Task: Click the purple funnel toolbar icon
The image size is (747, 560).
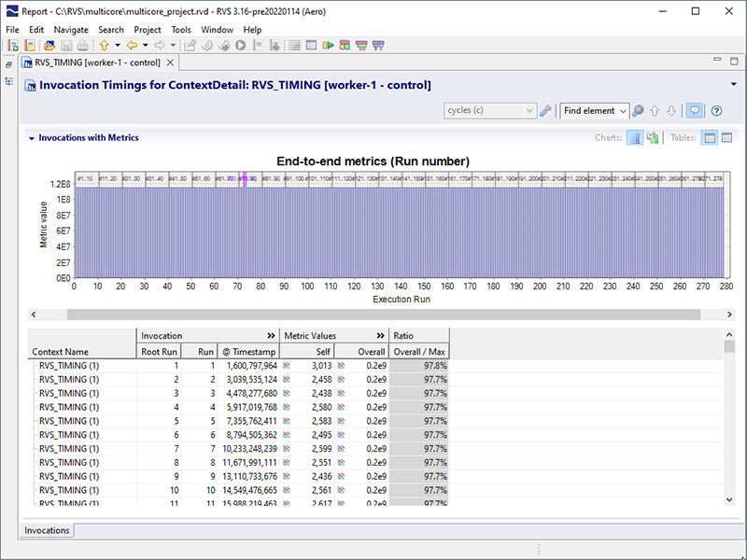Action: (x=378, y=45)
